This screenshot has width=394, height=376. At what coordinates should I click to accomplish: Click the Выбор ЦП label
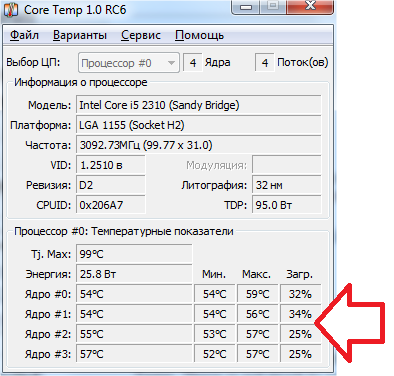tap(33, 62)
